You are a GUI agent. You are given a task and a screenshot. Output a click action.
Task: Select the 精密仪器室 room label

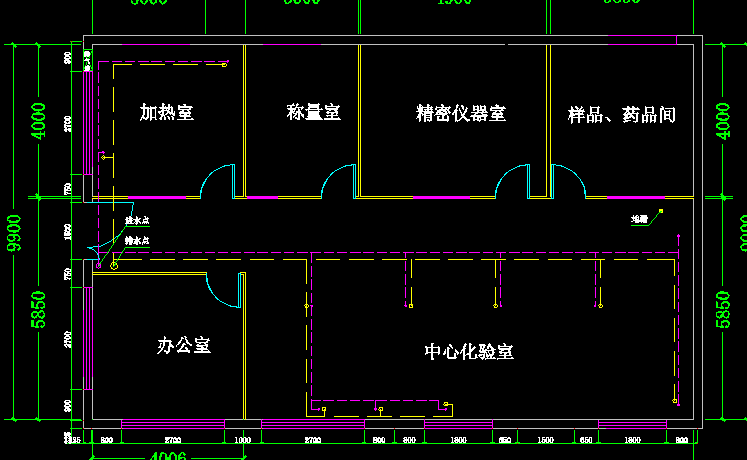pos(461,113)
